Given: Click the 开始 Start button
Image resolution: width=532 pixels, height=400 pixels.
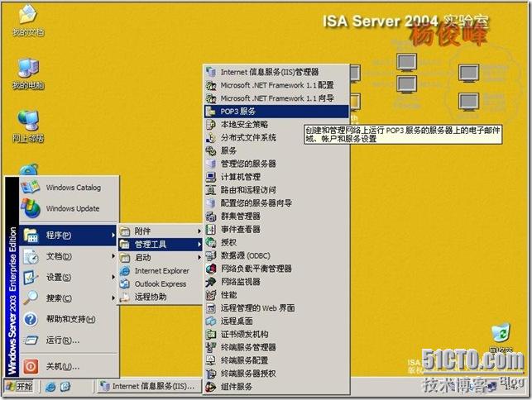Looking at the screenshot, I should coord(19,386).
